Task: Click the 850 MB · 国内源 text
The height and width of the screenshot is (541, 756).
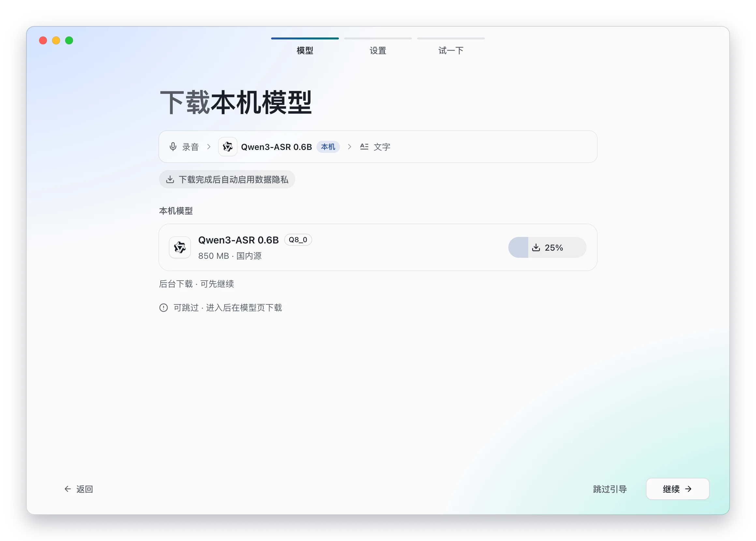Action: tap(230, 256)
